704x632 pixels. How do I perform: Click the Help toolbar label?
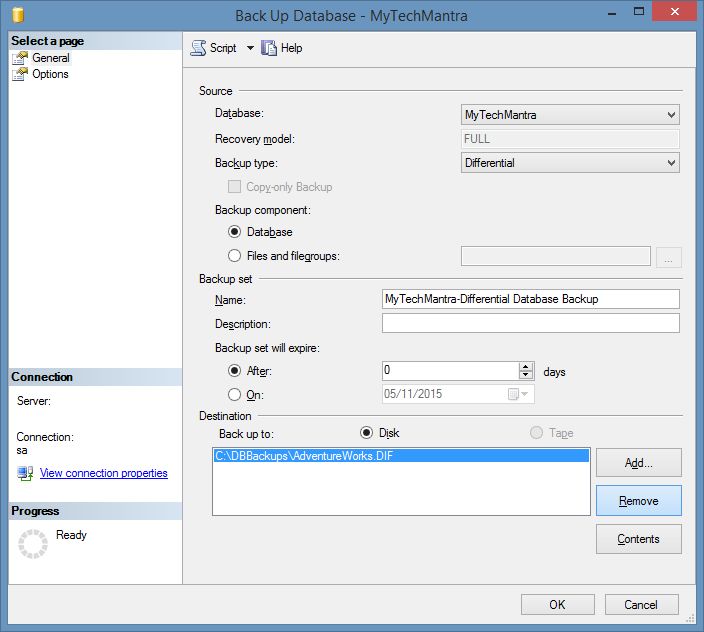291,48
